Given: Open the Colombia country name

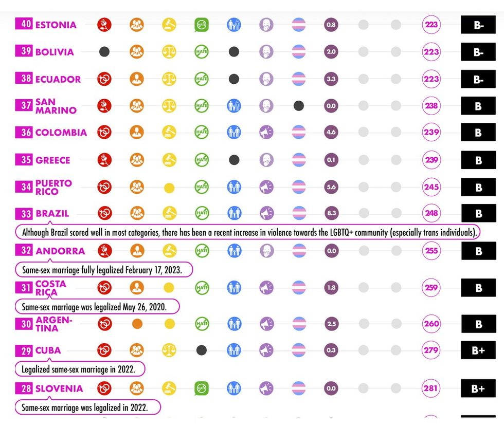Looking at the screenshot, I should click(x=61, y=133).
